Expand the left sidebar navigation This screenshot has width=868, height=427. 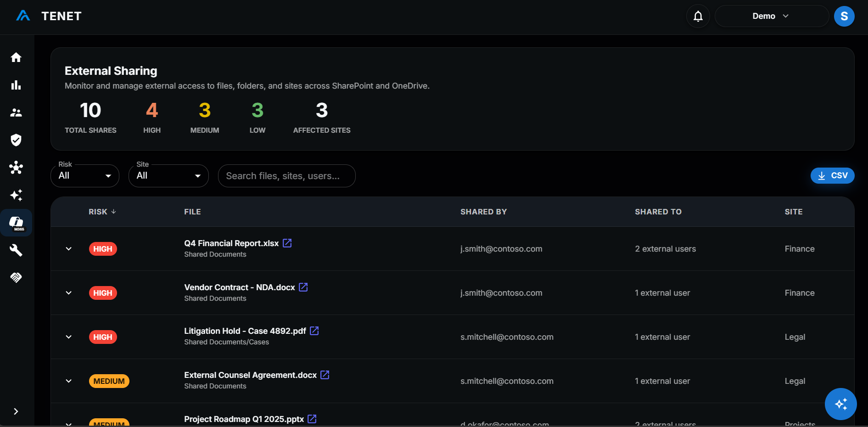tap(16, 411)
